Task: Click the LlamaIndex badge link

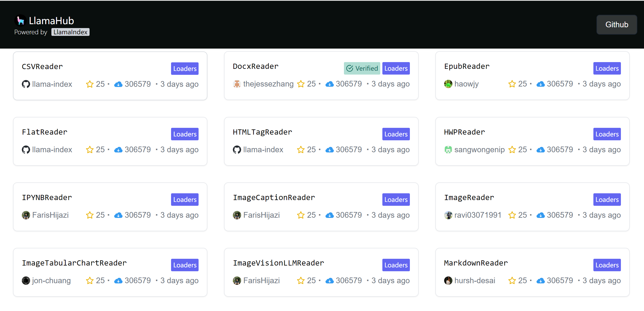Action: (70, 32)
